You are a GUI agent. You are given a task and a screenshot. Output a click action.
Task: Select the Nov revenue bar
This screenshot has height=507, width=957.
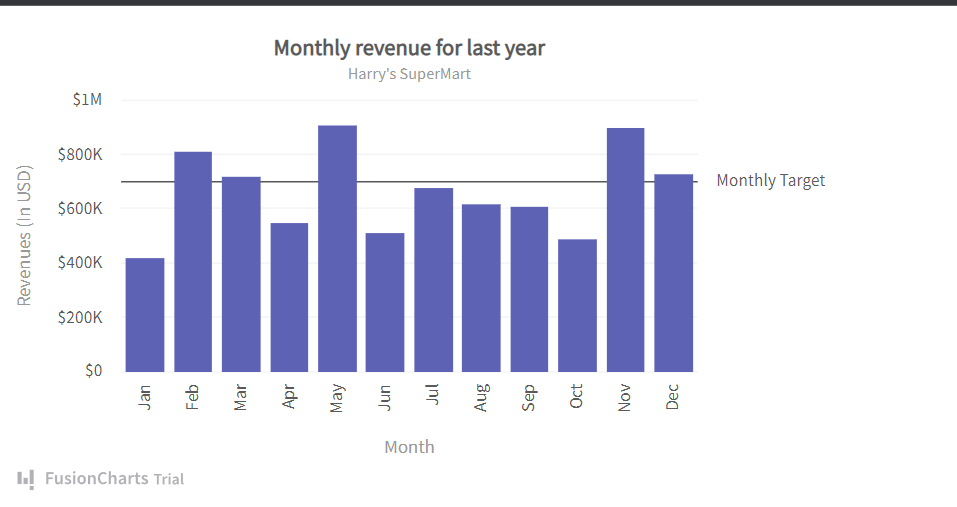626,250
